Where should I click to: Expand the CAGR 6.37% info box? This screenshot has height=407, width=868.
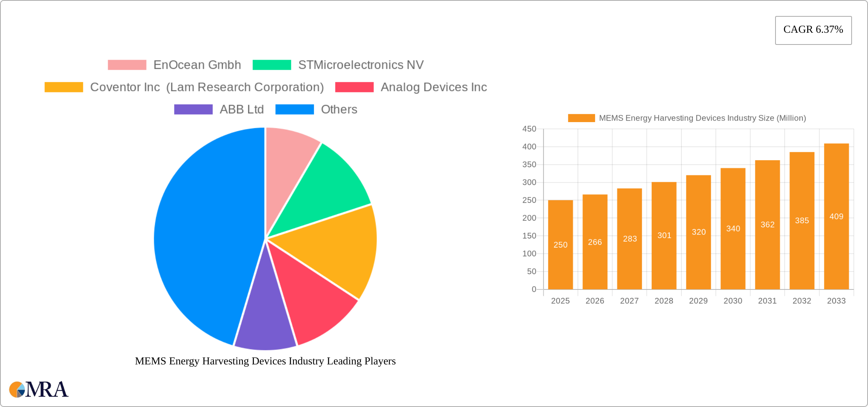(813, 30)
